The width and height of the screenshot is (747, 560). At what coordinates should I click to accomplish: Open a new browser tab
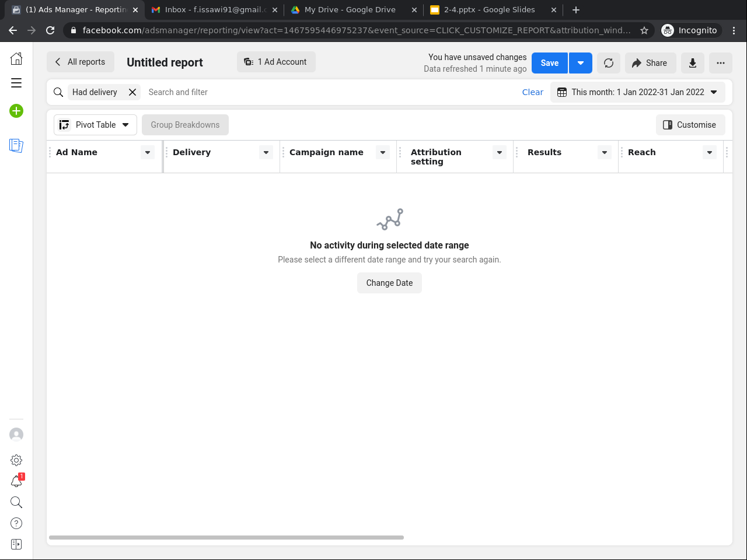click(x=576, y=10)
